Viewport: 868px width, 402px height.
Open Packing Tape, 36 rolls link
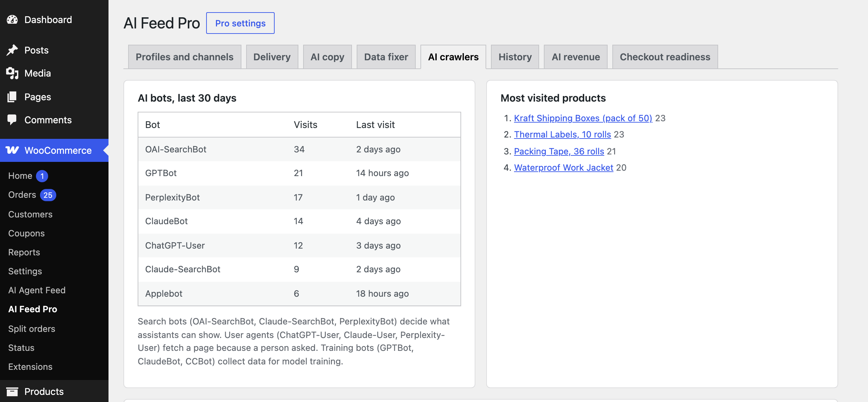(x=559, y=151)
